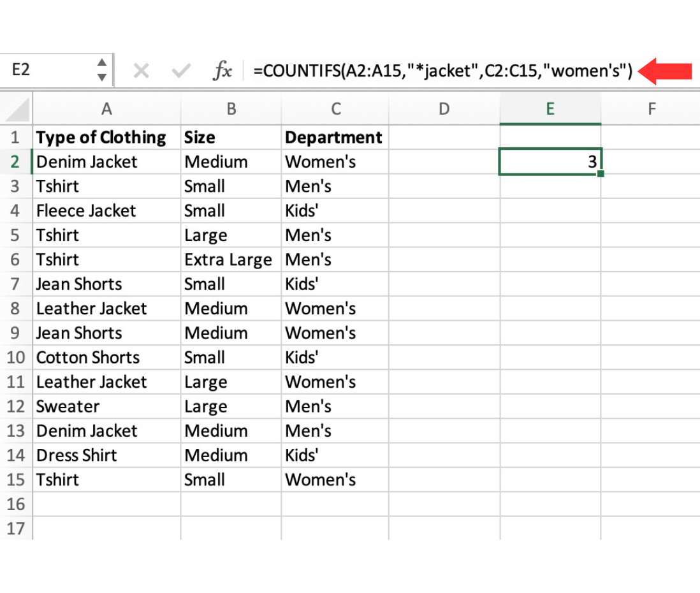The width and height of the screenshot is (700, 593).
Task: Select 'Jean Shorts' cell in row 7
Action: click(106, 284)
